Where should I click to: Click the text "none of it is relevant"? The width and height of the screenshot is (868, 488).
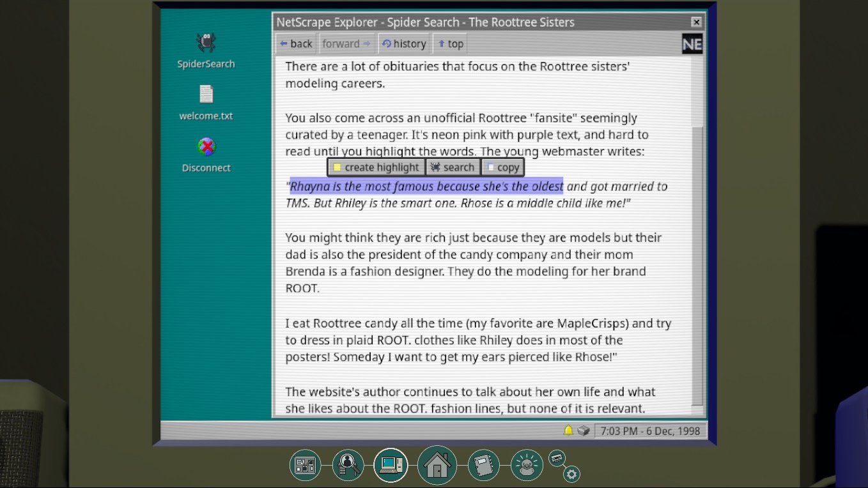click(585, 409)
